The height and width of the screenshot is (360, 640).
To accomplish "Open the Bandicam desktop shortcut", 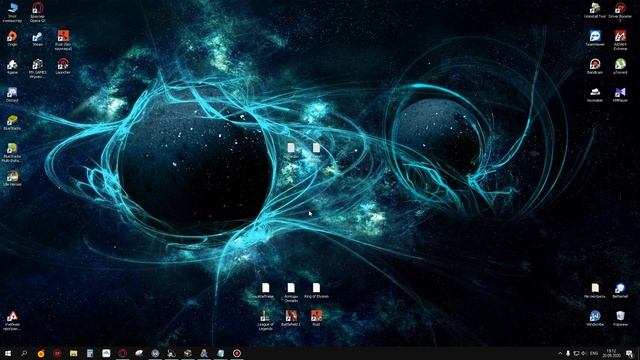I will click(x=595, y=66).
